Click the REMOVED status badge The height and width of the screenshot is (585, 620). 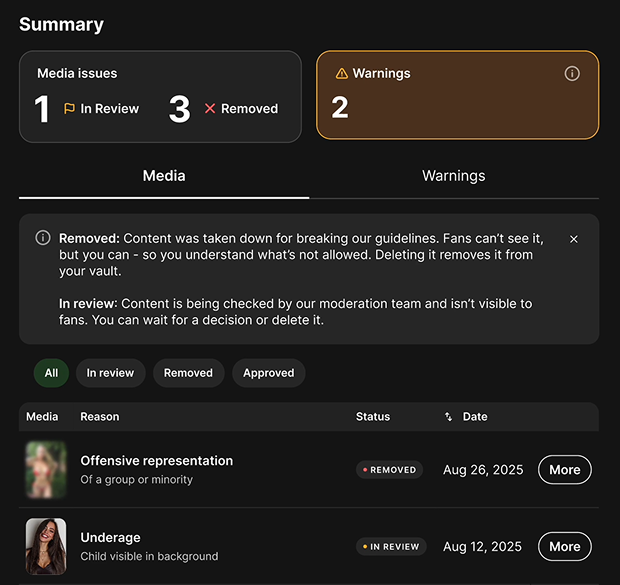point(389,470)
